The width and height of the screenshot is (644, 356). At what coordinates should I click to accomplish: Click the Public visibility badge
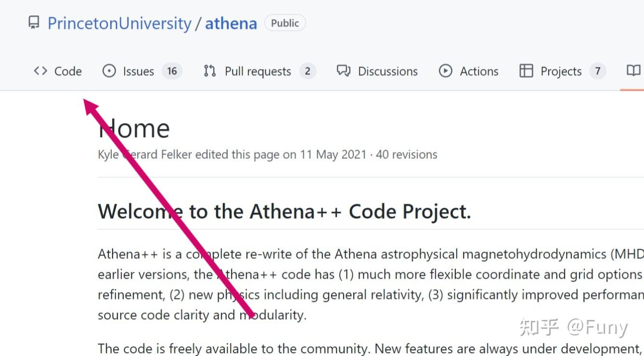285,22
